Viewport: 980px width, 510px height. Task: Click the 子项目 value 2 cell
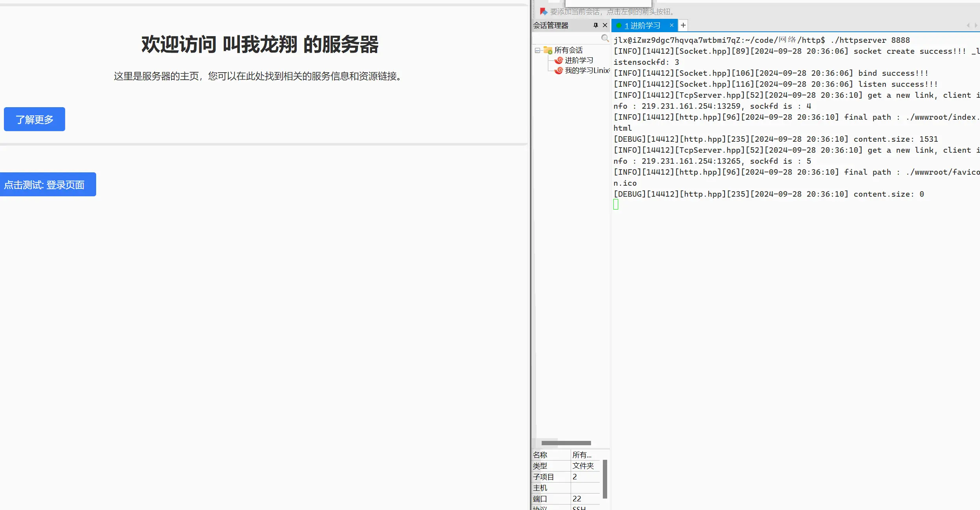pos(585,477)
